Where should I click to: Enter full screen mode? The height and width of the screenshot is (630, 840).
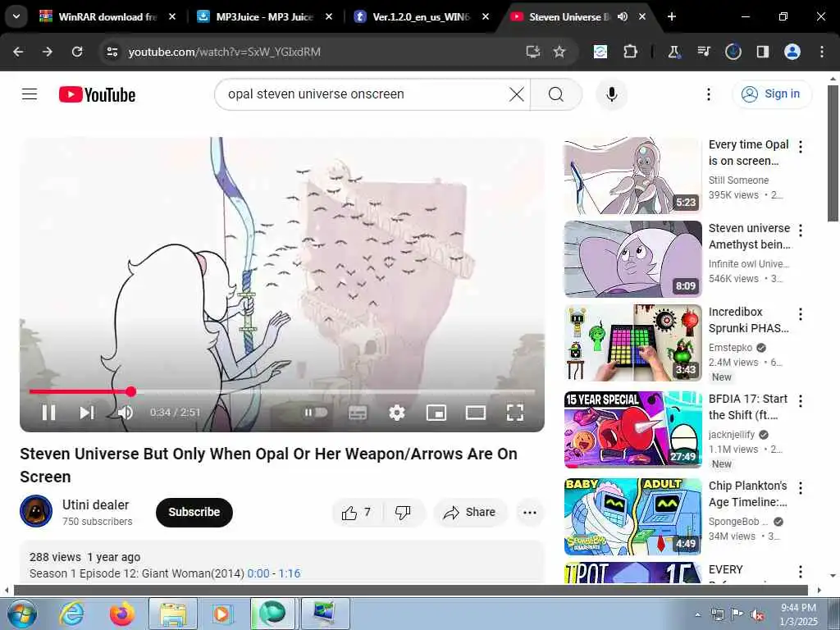coord(515,413)
